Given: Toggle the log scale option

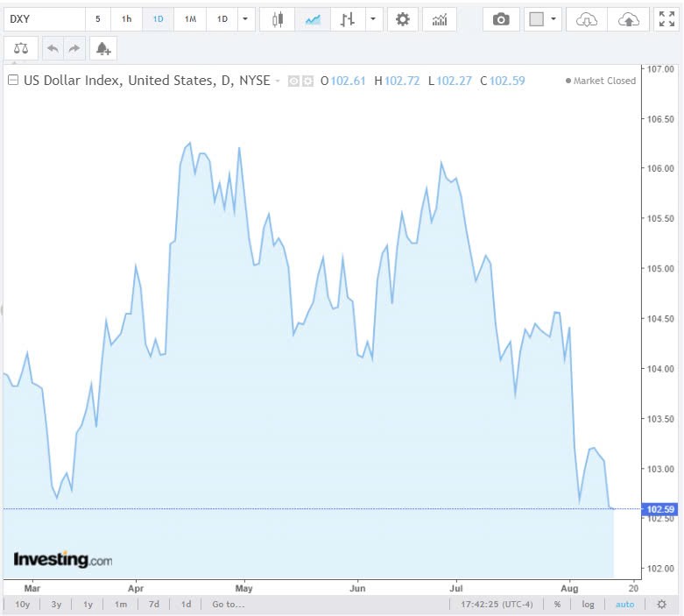Looking at the screenshot, I should click(588, 604).
